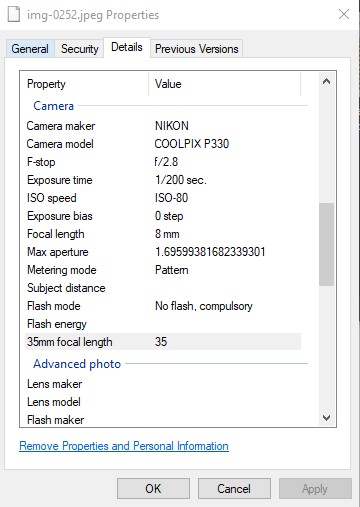Click the file icon in the title bar

point(14,14)
